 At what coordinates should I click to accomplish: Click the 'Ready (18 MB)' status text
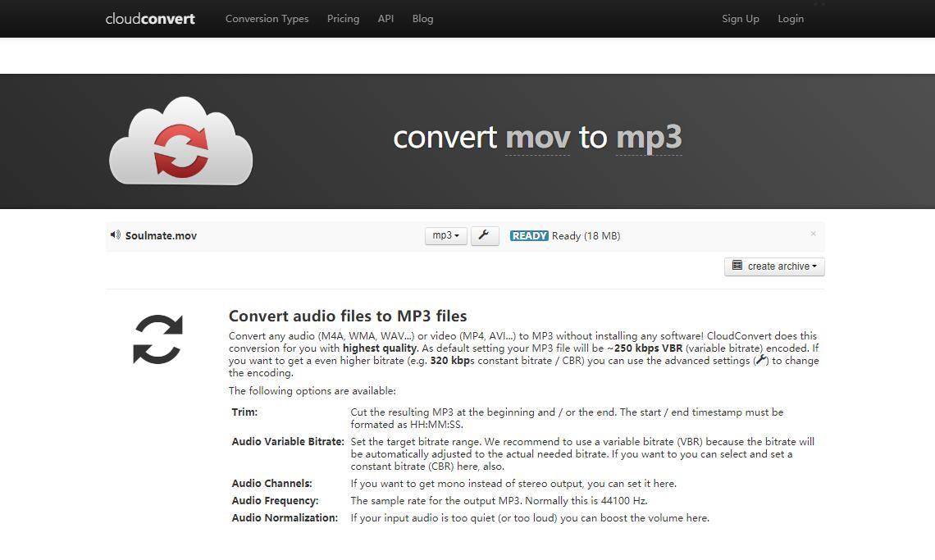coord(586,236)
